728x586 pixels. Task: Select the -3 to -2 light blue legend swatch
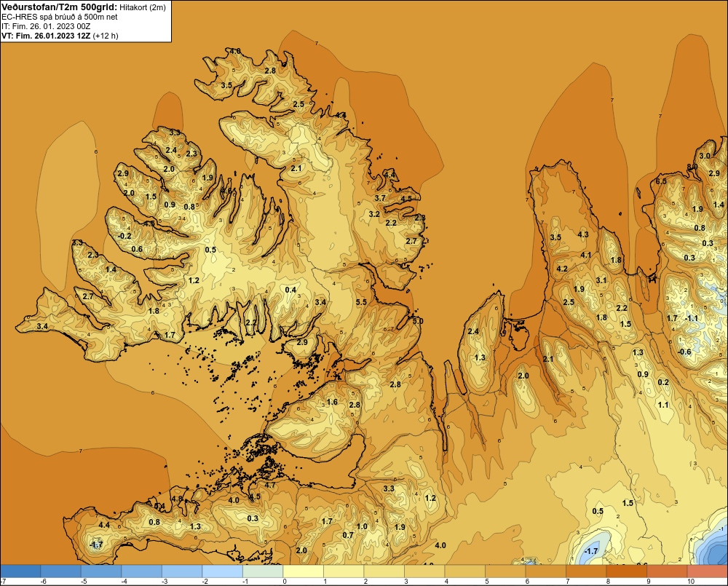tap(182, 571)
